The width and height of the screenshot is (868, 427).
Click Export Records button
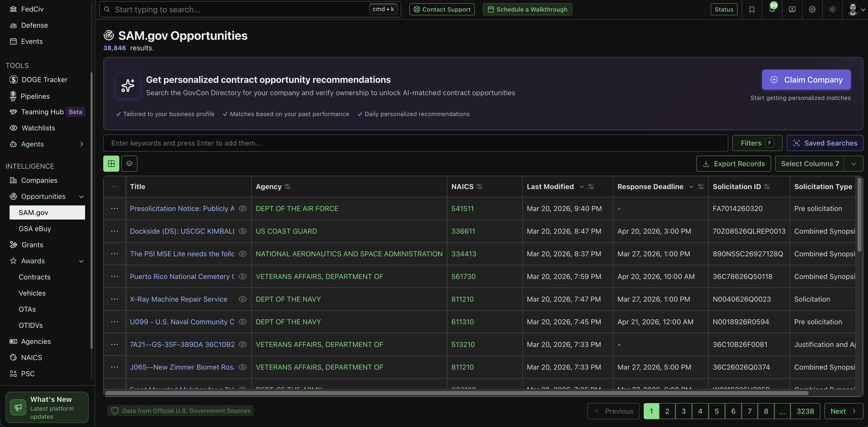733,164
